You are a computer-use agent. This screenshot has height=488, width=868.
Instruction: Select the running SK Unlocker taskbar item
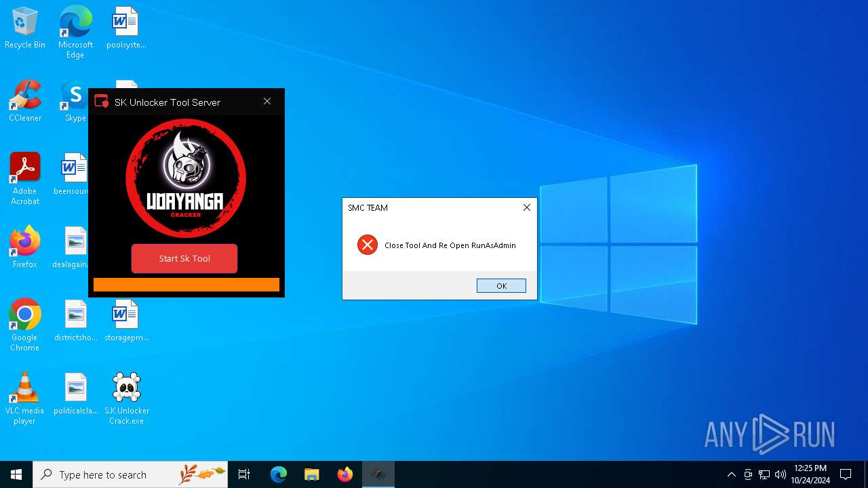pos(378,474)
